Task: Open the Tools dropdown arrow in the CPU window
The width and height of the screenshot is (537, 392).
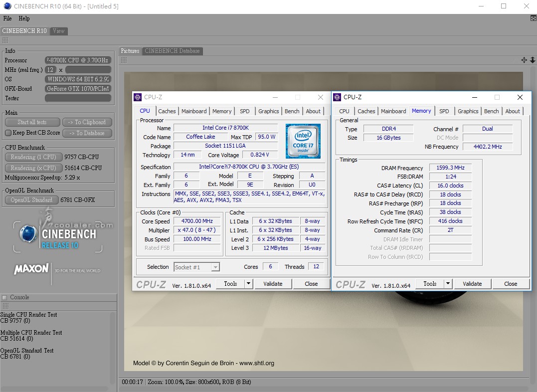Action: pyautogui.click(x=248, y=284)
